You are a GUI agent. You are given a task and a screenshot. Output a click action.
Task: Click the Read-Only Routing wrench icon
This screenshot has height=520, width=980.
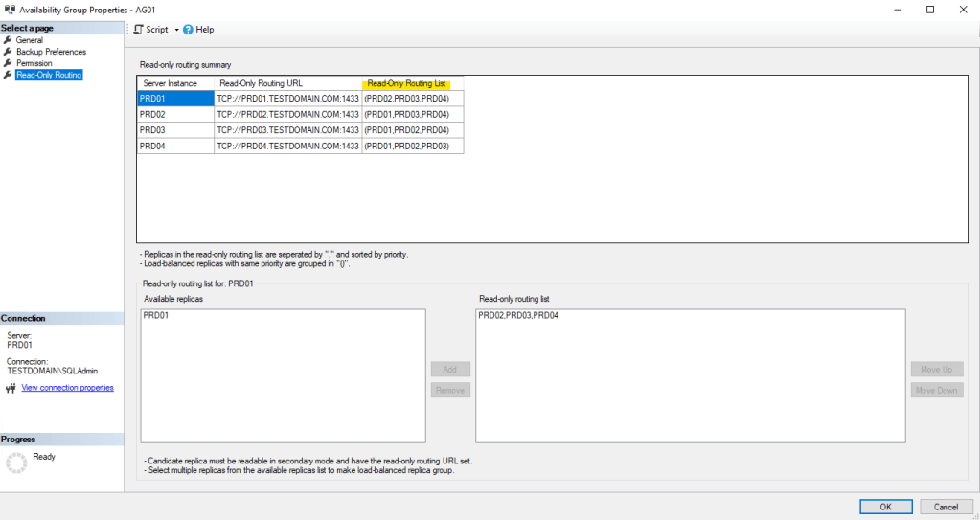(8, 75)
